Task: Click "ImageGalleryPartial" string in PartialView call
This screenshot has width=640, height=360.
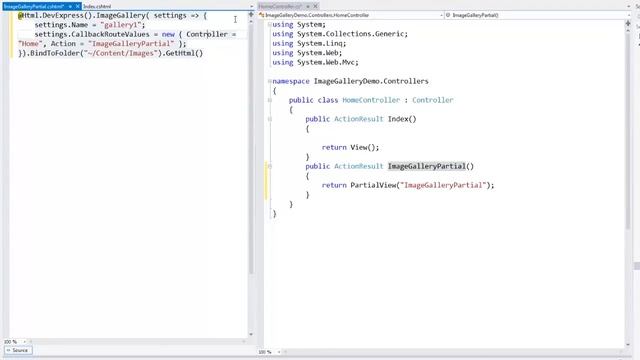Action: (443, 185)
